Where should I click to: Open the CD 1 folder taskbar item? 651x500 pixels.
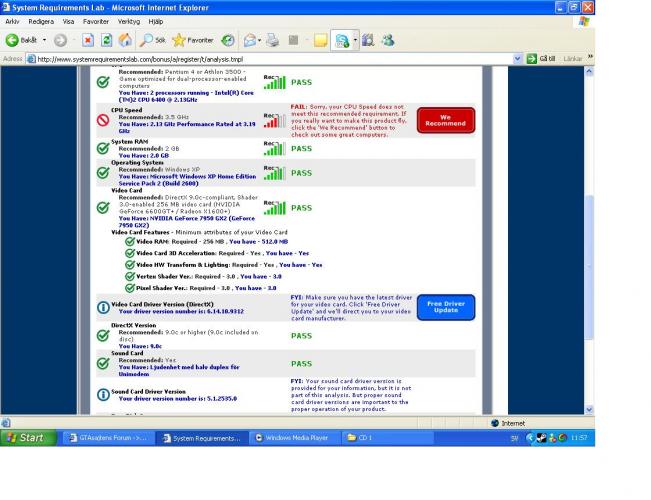388,438
